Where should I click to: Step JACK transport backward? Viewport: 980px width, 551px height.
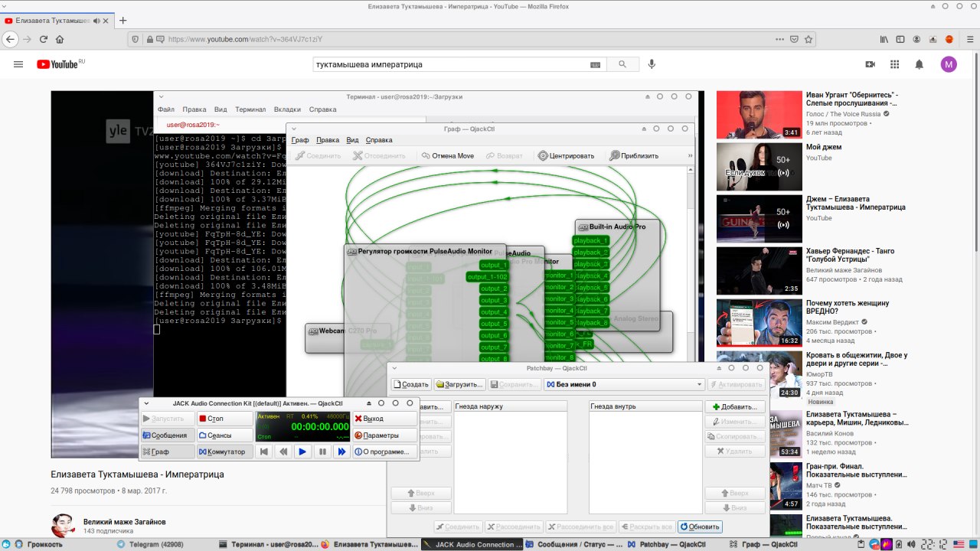click(x=283, y=452)
